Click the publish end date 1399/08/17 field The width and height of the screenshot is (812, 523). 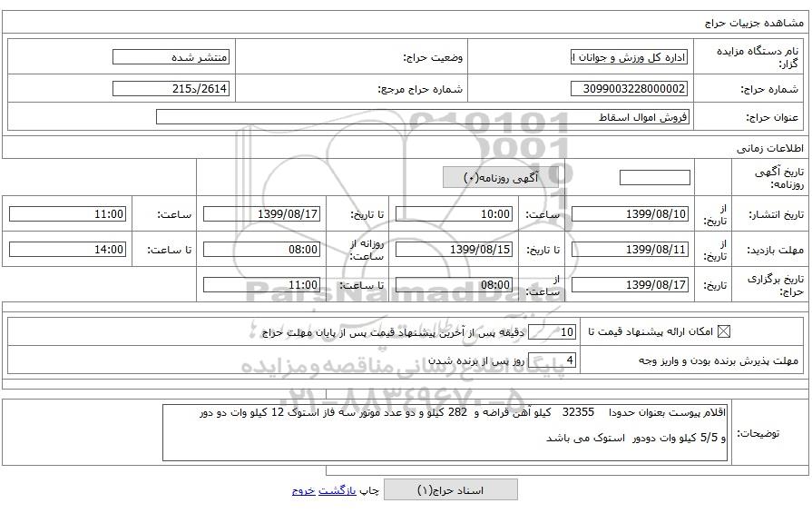[x=261, y=213]
